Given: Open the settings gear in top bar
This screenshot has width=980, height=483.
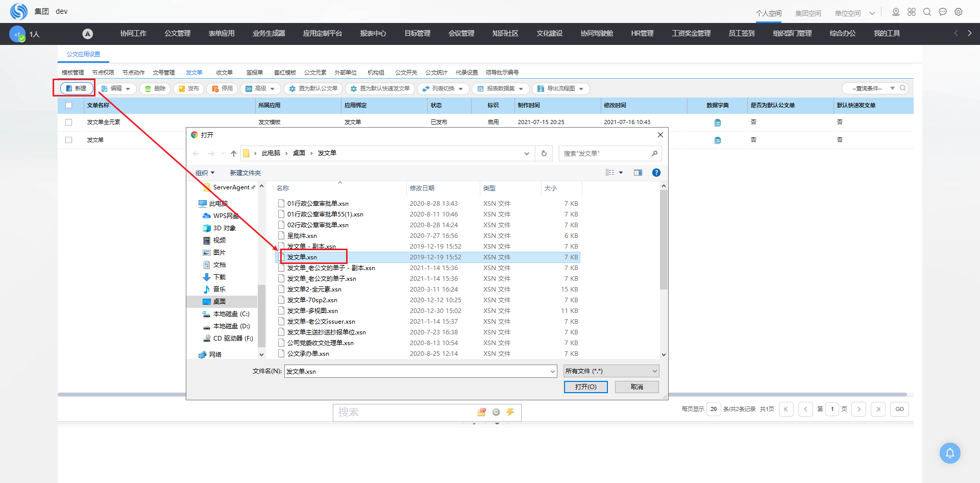Looking at the screenshot, I should click(959, 12).
